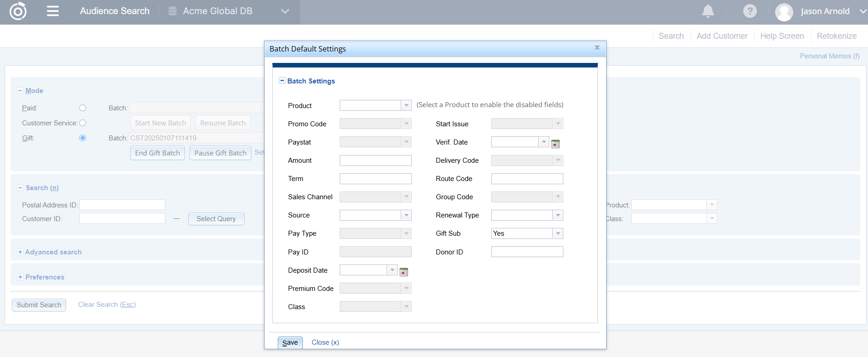Select the Gift mode radio button
Screen dimensions: 868x357
click(x=82, y=138)
